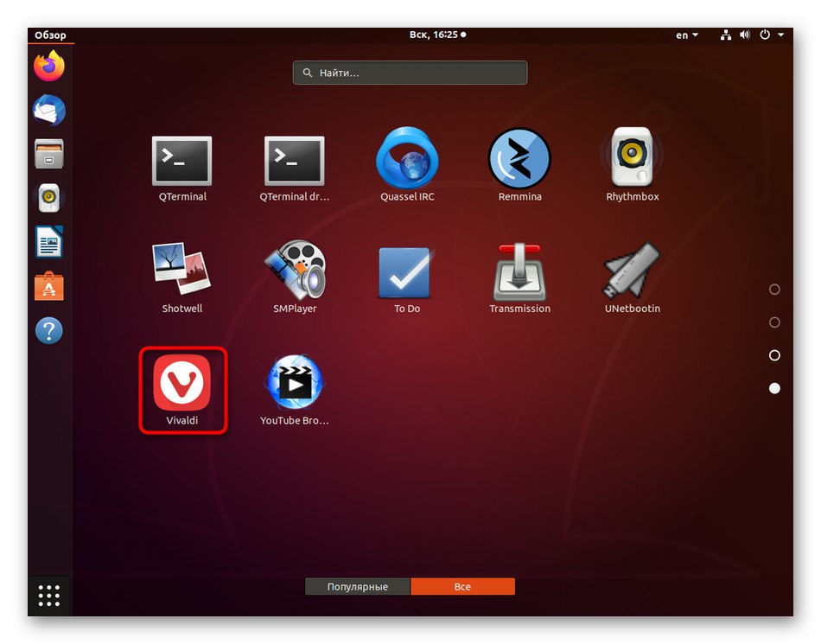Switch to the third app page indicator

[x=774, y=355]
